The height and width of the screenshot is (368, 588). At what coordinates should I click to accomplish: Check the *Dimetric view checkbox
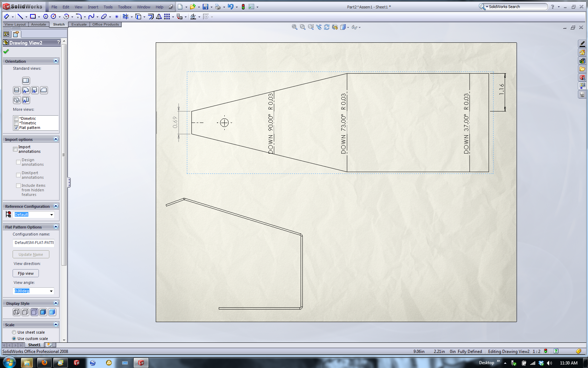point(16,118)
